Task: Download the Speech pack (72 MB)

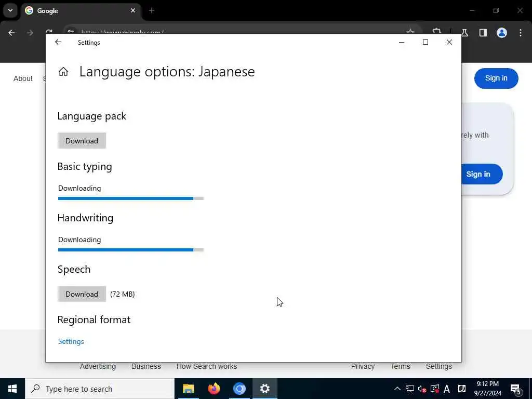Action: (x=82, y=294)
